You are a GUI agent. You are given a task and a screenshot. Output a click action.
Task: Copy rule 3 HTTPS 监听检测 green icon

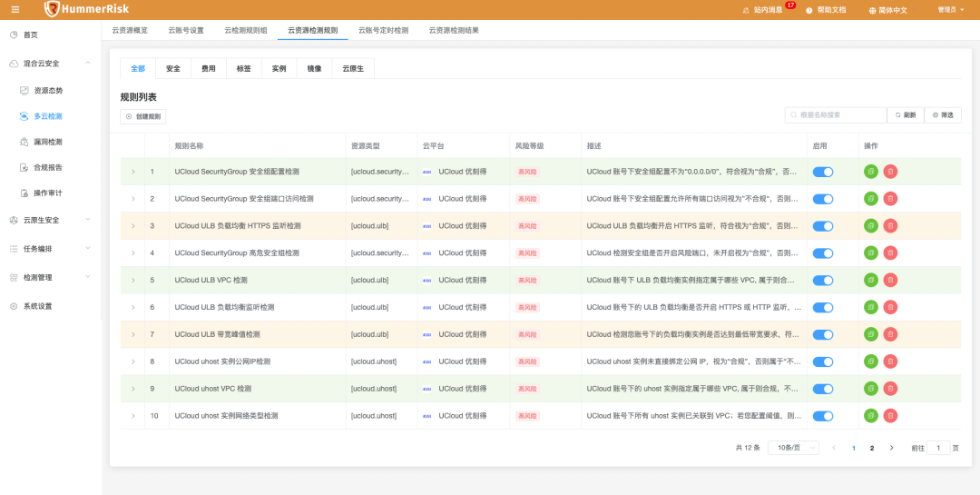pyautogui.click(x=870, y=225)
